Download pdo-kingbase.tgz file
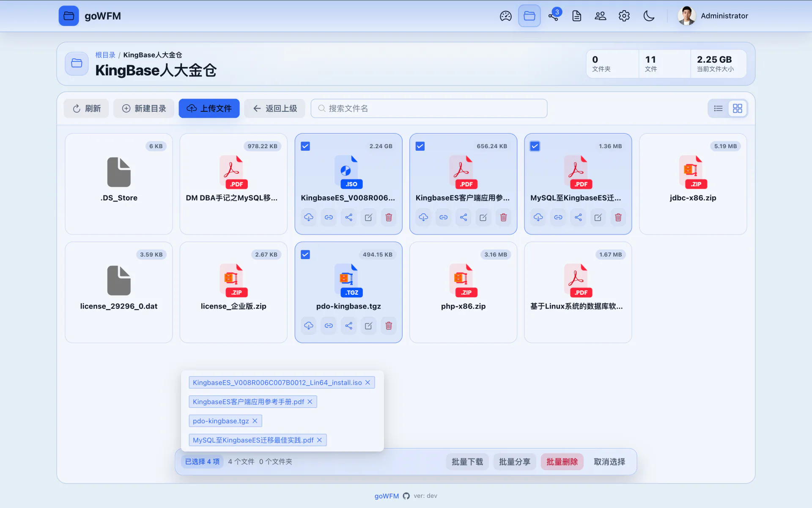Image resolution: width=812 pixels, height=508 pixels. [309, 326]
